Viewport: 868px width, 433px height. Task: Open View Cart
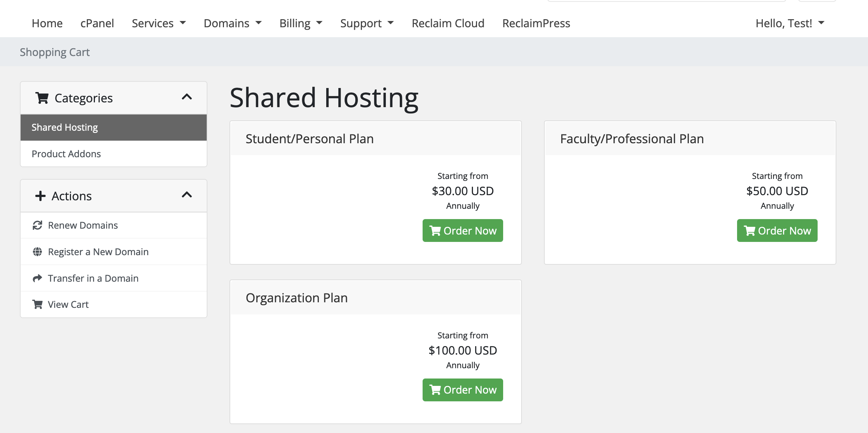(114, 304)
